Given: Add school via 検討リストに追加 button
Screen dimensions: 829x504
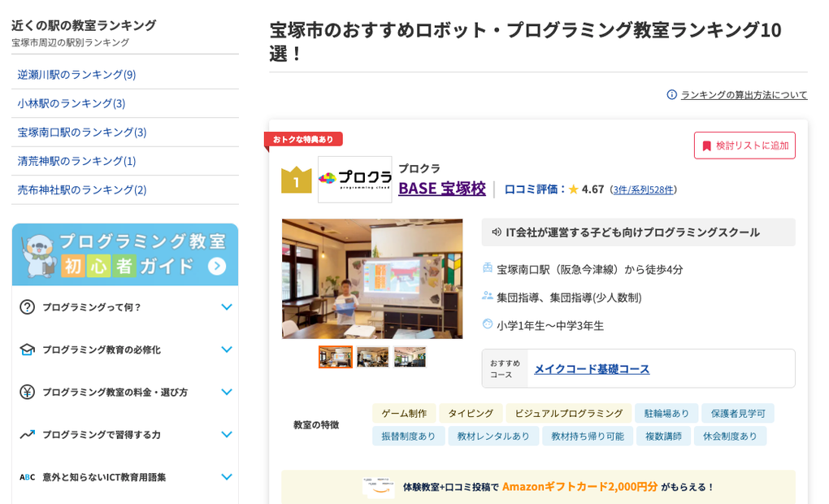Looking at the screenshot, I should click(x=744, y=146).
